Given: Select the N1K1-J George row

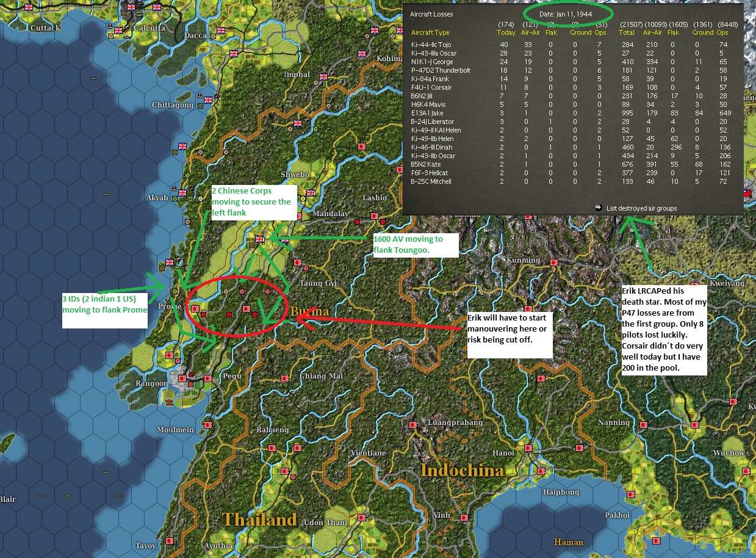Looking at the screenshot, I should click(571, 62).
